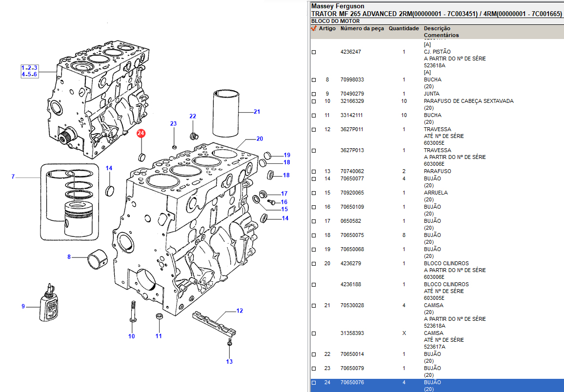Tick the checkbox for part 4236279 BLOCO CILINDROS
The image size is (564, 392).
pyautogui.click(x=314, y=264)
